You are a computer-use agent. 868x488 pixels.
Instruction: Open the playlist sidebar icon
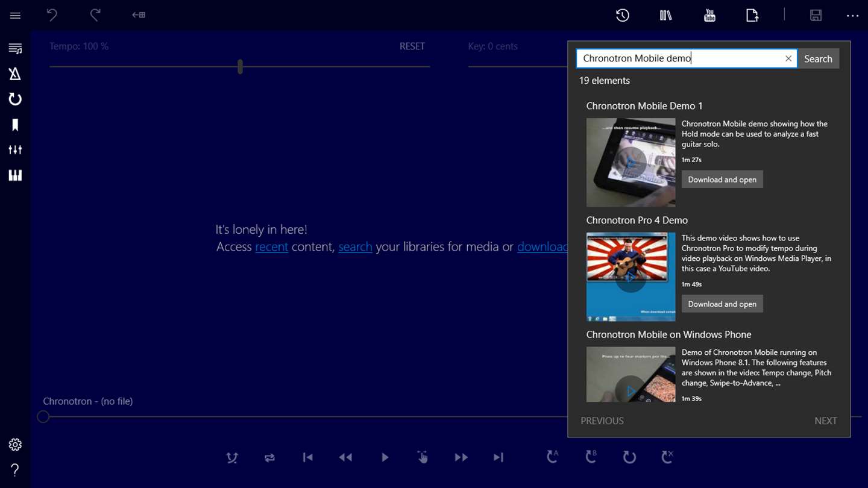tap(15, 49)
